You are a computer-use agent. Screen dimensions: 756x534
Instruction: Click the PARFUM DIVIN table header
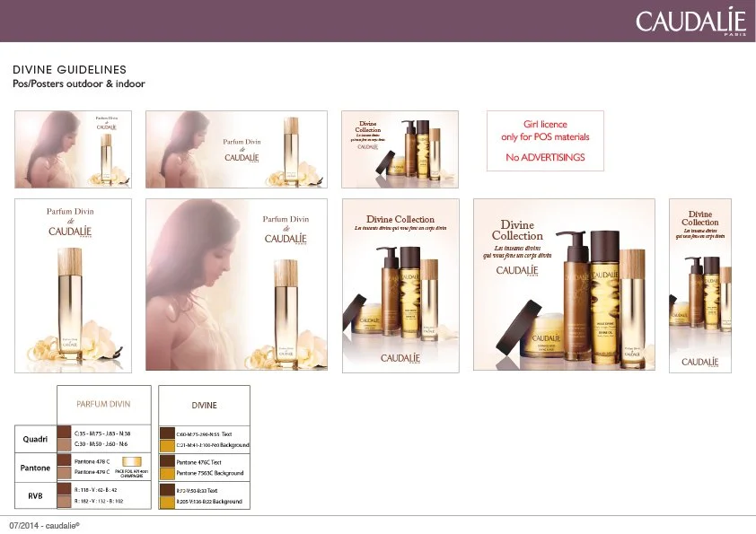103,404
